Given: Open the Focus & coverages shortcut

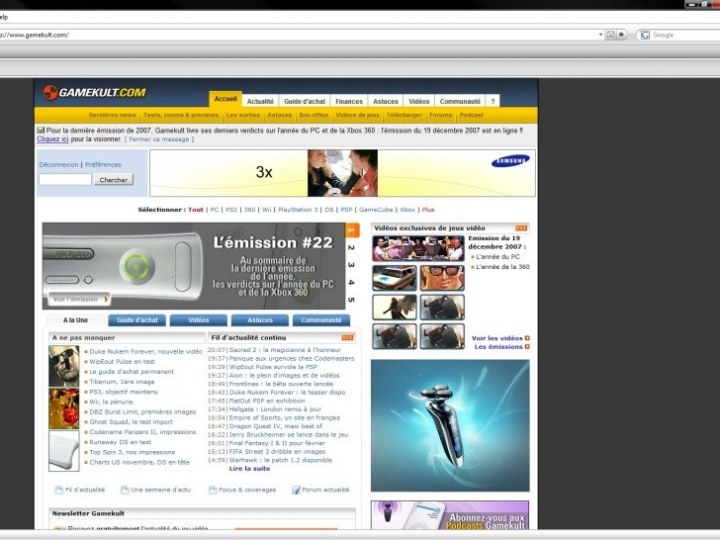Looking at the screenshot, I should pos(242,490).
